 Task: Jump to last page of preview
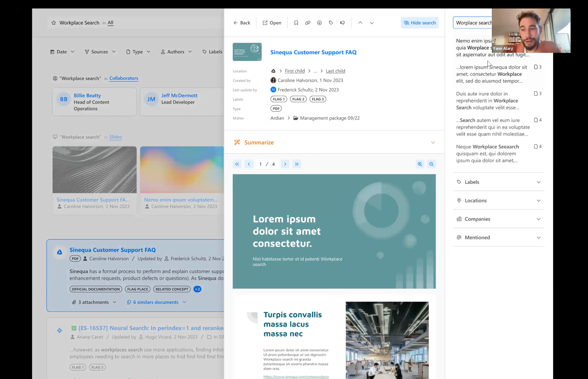pyautogui.click(x=297, y=164)
